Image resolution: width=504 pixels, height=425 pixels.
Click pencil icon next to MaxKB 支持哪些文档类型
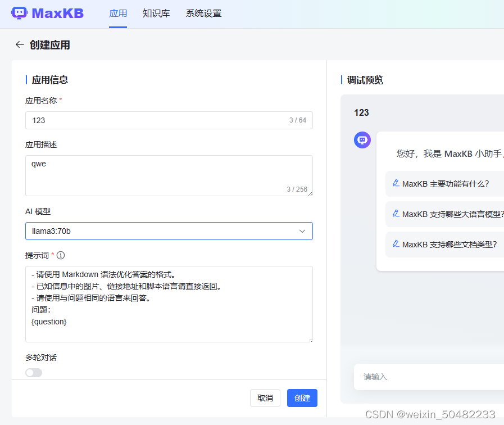tap(396, 244)
